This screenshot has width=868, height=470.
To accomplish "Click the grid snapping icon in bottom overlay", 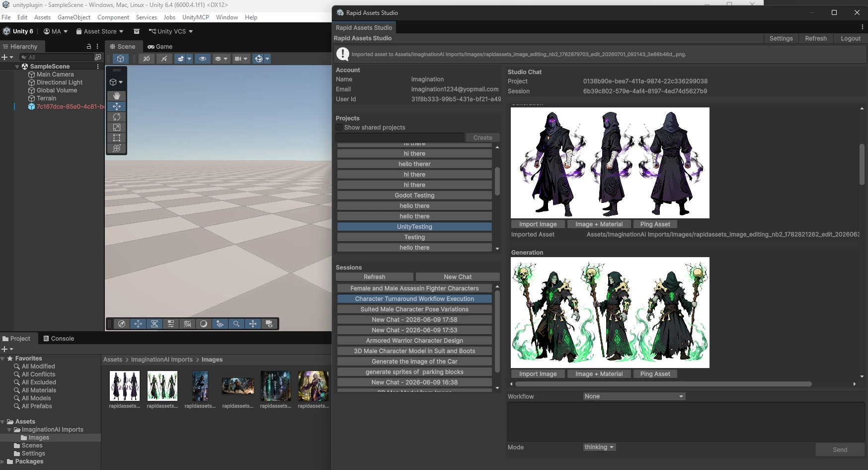I will pos(187,324).
